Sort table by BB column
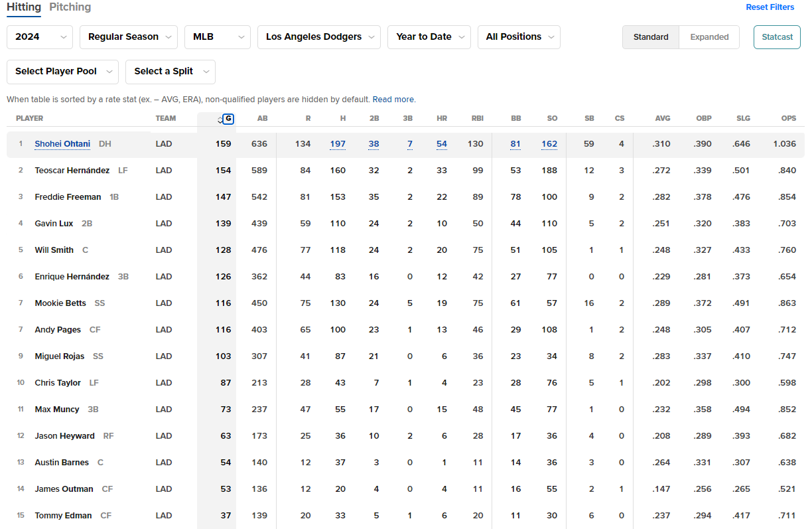Screen dimensions: 812x529 (515, 119)
